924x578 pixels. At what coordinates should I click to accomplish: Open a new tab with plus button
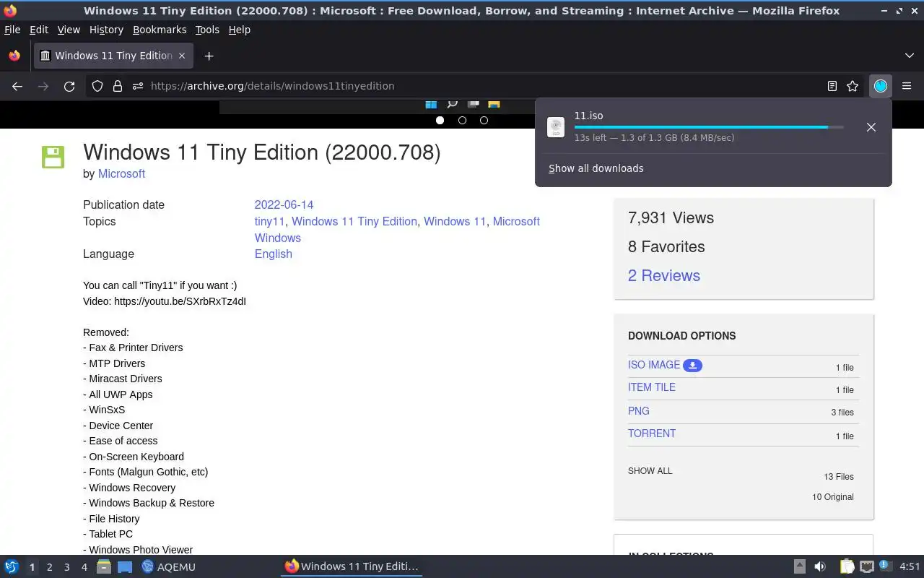209,56
